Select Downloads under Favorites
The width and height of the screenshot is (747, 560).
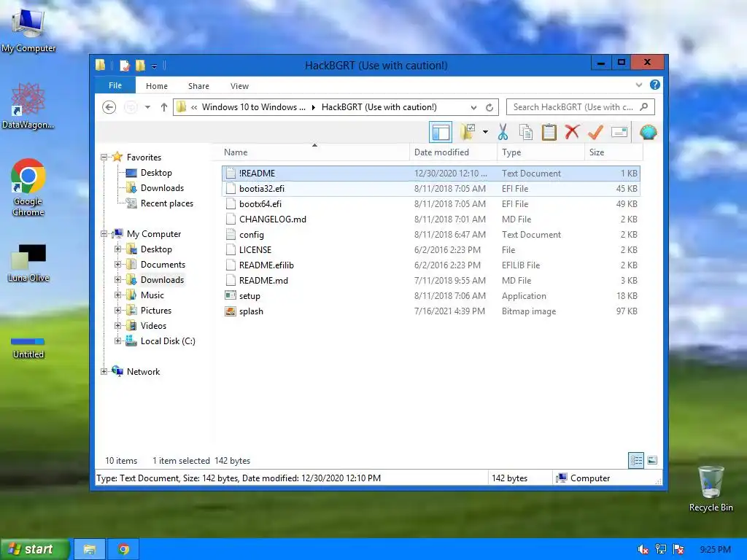point(162,187)
